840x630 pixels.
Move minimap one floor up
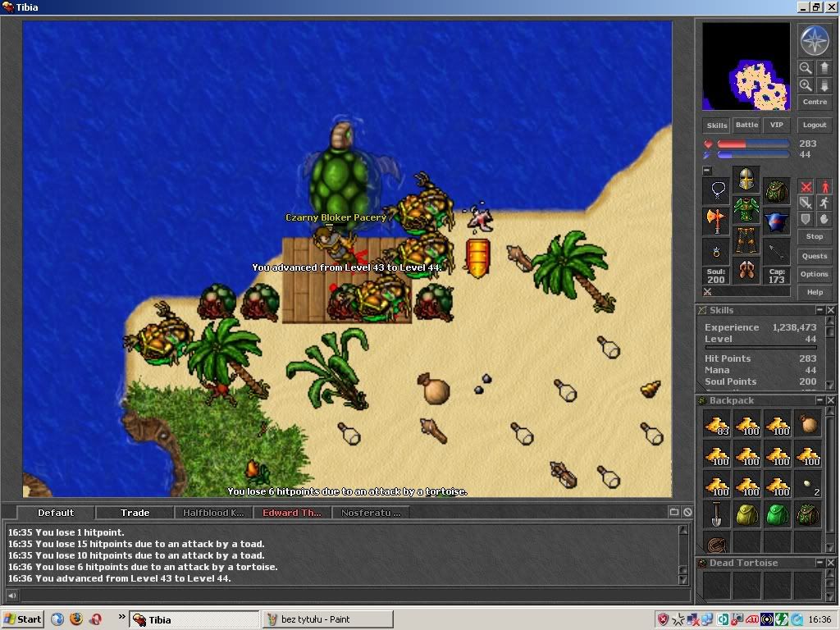824,68
